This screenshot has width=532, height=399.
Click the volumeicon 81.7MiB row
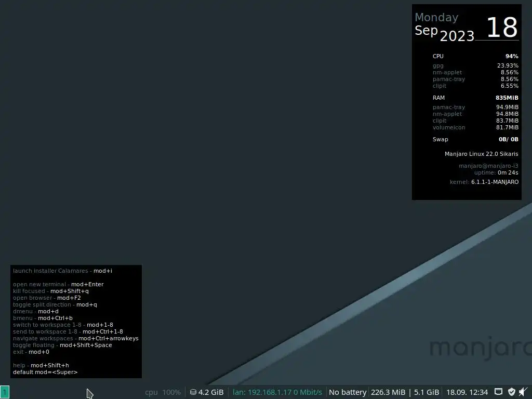click(x=475, y=128)
